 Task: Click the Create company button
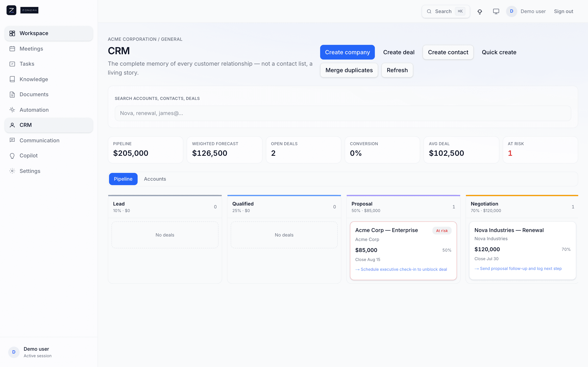pyautogui.click(x=347, y=52)
